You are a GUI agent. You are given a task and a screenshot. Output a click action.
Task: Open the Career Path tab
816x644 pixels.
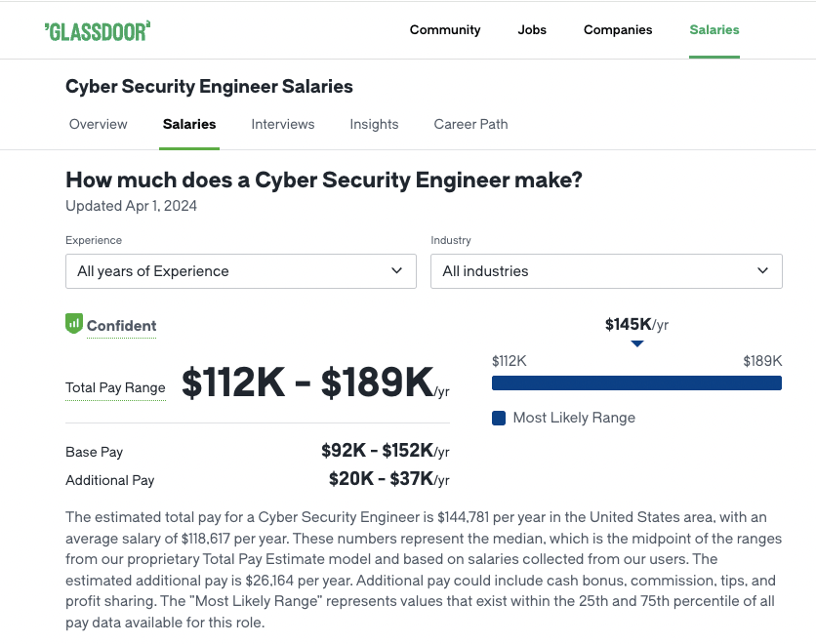pyautogui.click(x=471, y=124)
